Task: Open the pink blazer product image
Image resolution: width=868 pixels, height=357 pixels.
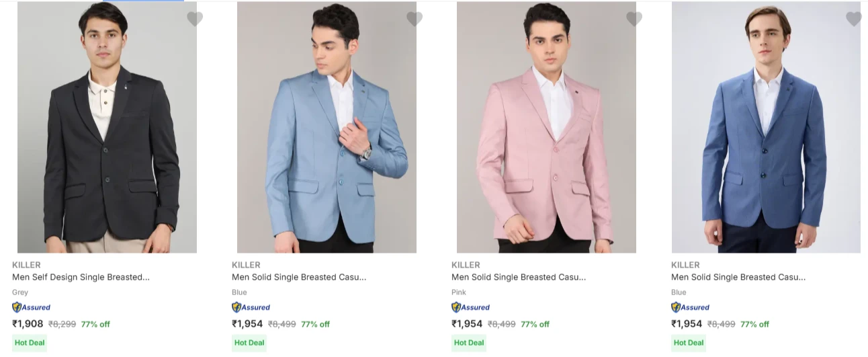Action: pyautogui.click(x=546, y=128)
